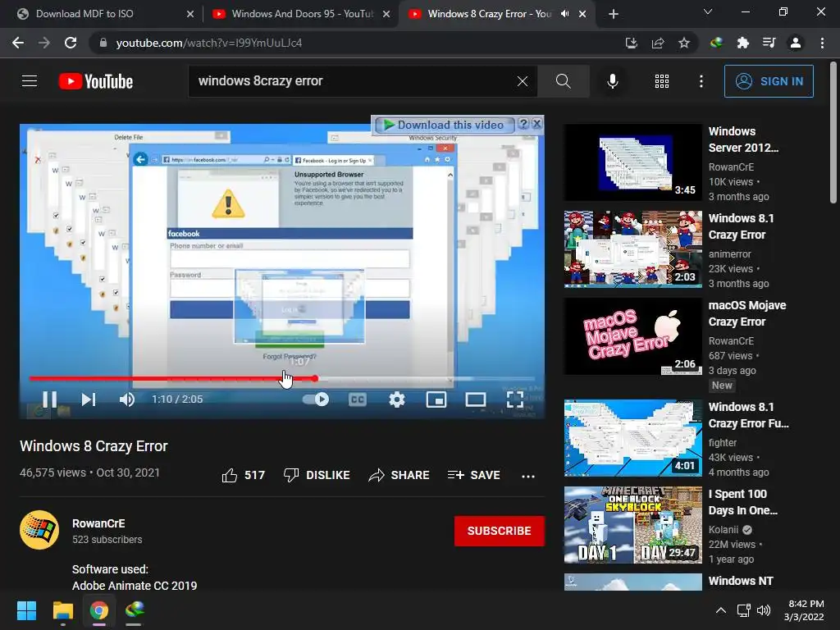Open a new browser tab
840x630 pixels.
coord(614,14)
